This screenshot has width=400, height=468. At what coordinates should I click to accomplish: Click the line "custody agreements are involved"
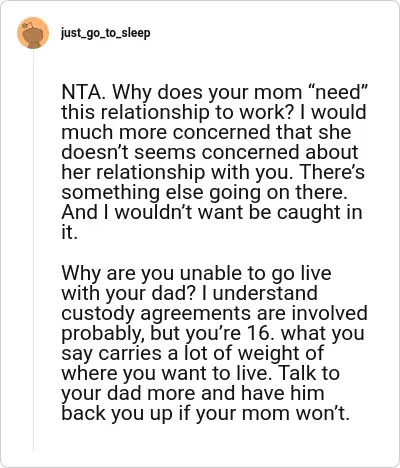(214, 313)
